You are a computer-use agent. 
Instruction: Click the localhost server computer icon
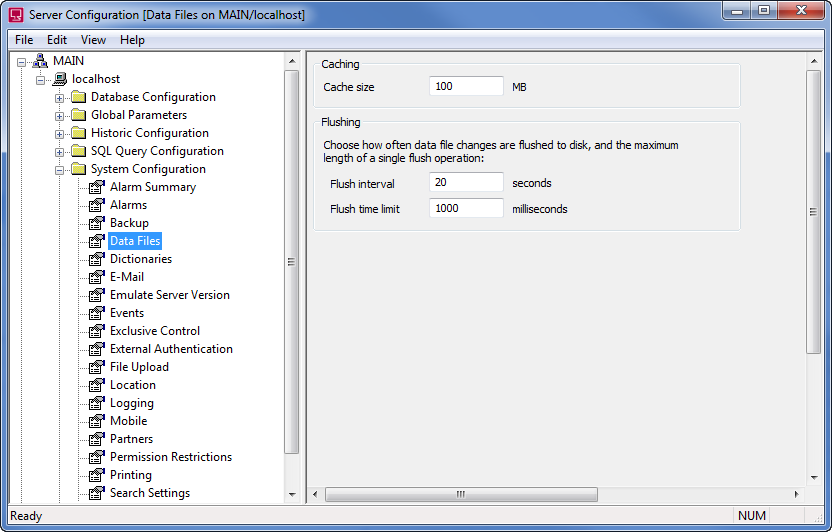click(x=60, y=79)
